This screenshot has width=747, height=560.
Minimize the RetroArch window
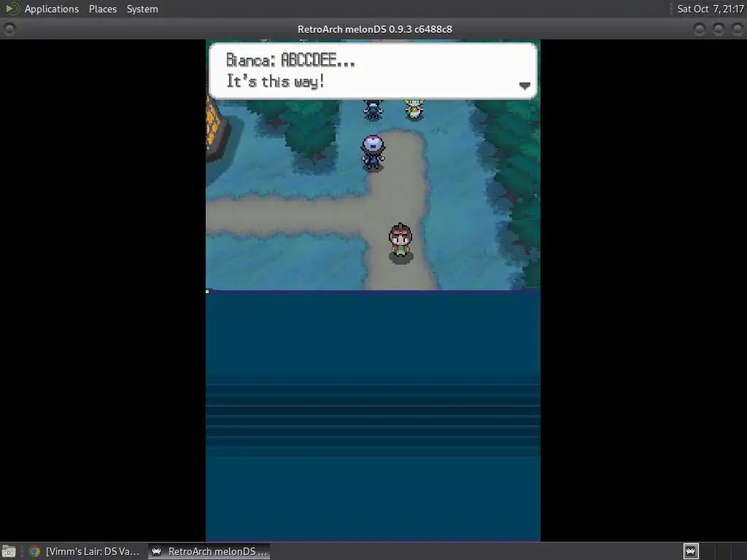click(x=700, y=29)
